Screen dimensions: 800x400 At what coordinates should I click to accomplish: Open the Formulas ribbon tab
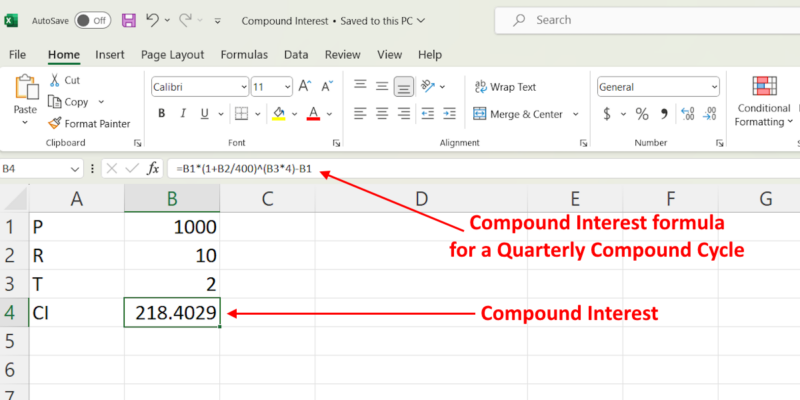point(244,55)
